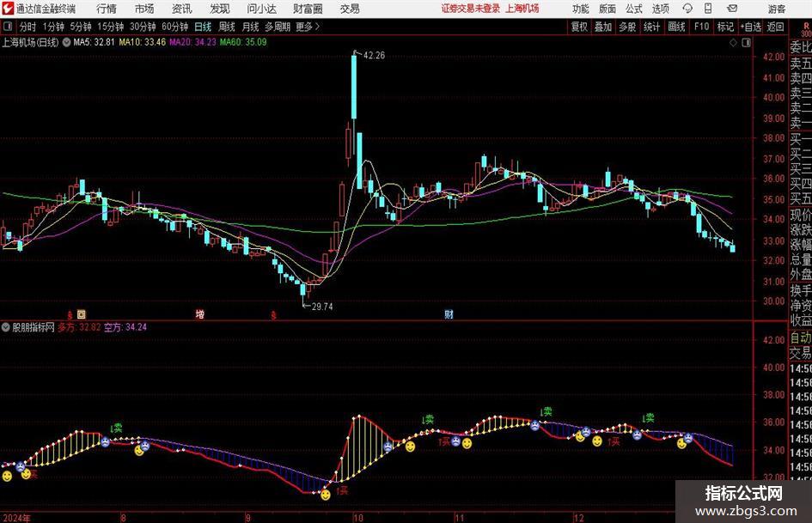The image size is (812, 523).
Task: Select the 60分钟 period
Action: (175, 27)
